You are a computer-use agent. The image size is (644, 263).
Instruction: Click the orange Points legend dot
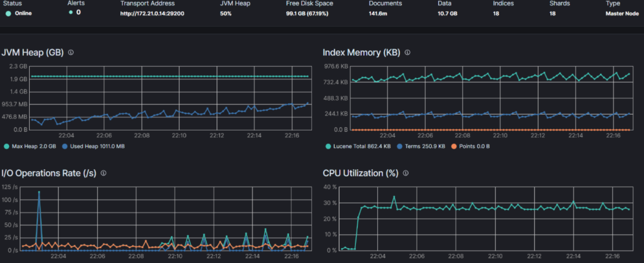pos(453,146)
